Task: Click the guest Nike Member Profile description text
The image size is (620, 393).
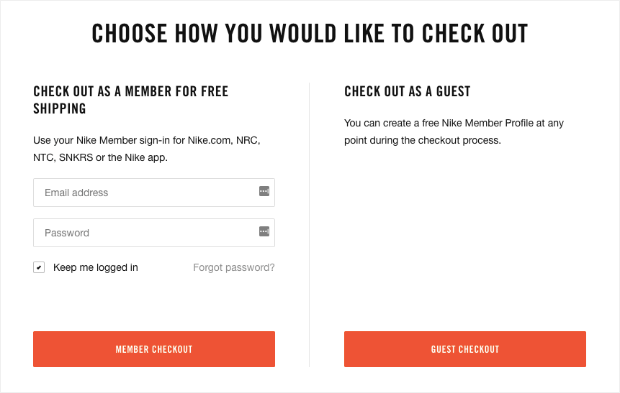Action: click(x=454, y=132)
